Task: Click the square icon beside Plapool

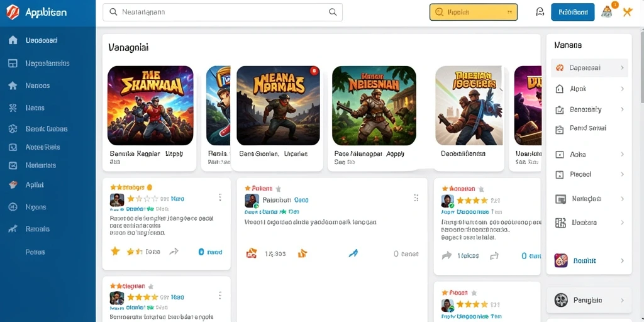Action: 559,175
